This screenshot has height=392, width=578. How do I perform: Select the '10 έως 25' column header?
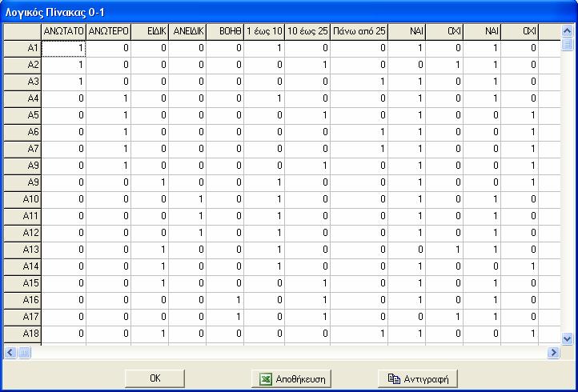tap(307, 32)
